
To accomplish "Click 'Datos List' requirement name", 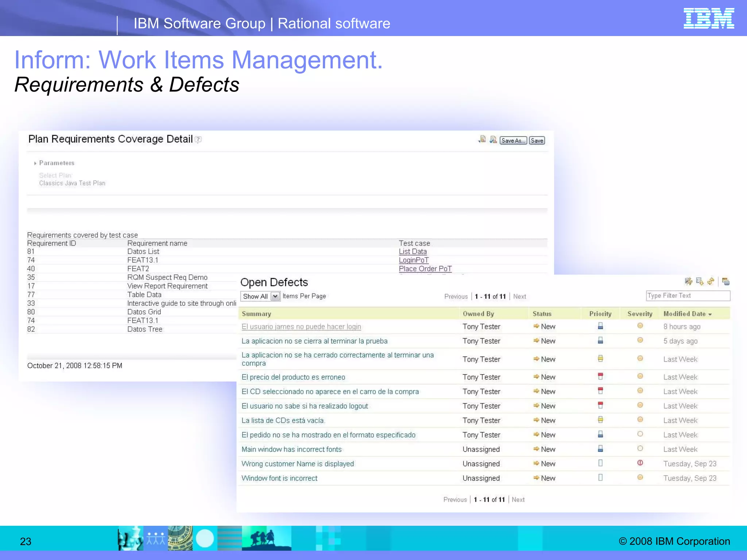I will [x=143, y=252].
